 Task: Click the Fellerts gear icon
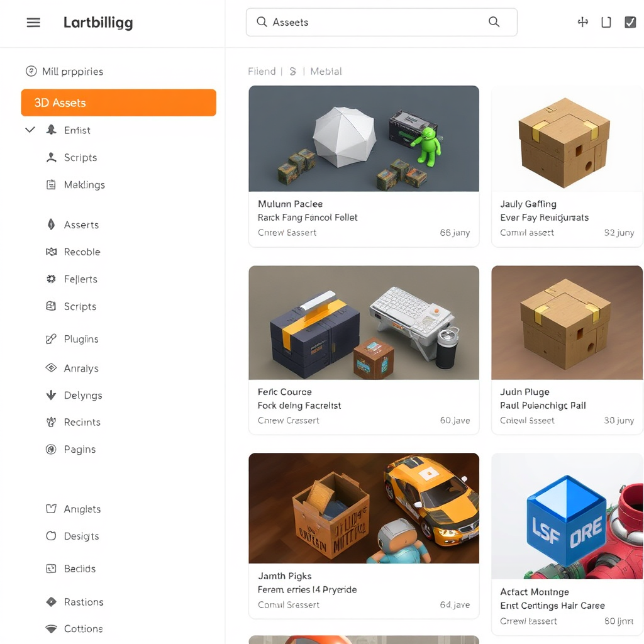[x=52, y=279]
